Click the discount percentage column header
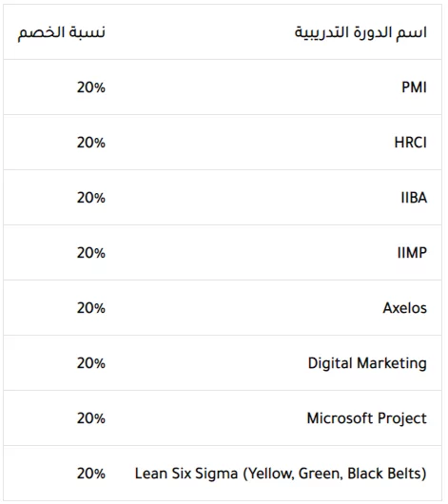 tap(62, 32)
